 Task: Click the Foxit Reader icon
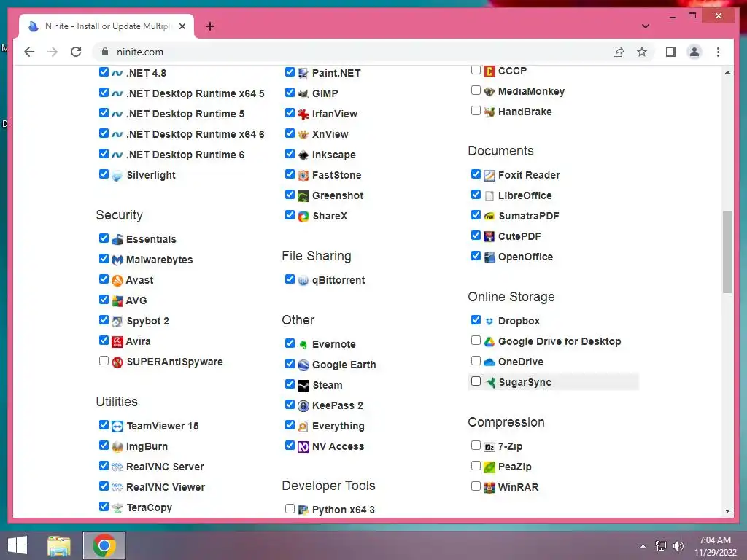pyautogui.click(x=489, y=175)
